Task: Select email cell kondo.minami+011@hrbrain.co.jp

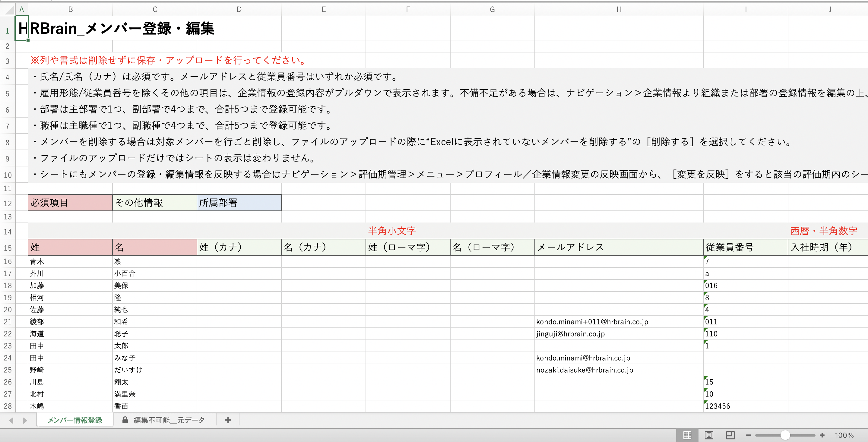Action: pos(619,322)
